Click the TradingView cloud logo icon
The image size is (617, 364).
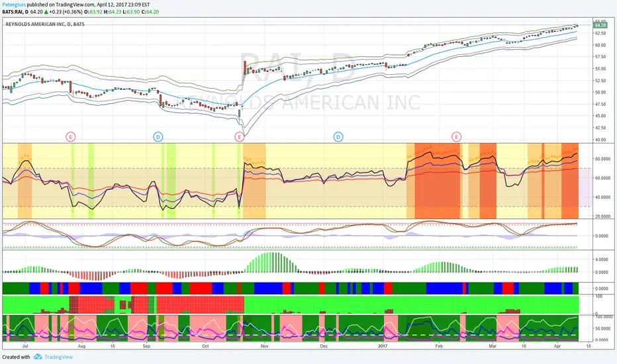click(x=38, y=357)
